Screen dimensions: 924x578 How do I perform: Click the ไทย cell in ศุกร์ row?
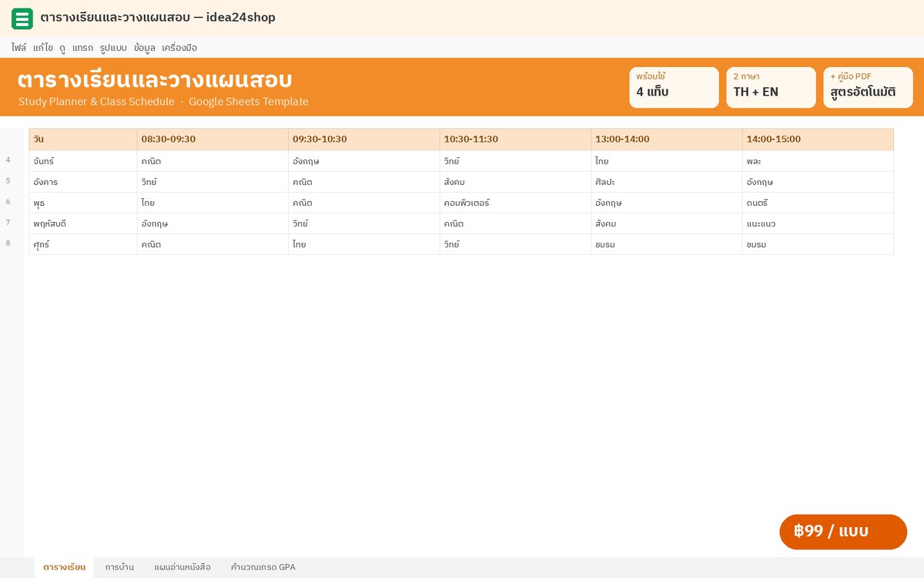pos(364,244)
